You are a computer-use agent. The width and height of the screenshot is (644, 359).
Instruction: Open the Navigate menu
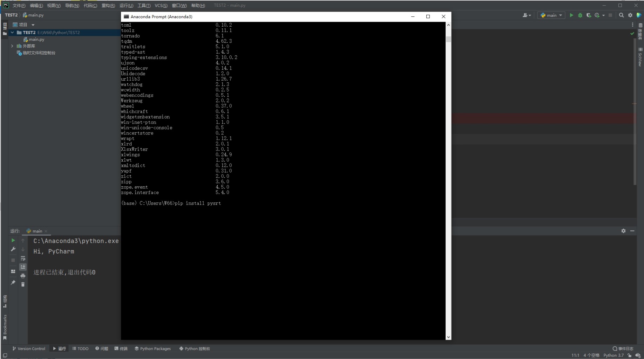pyautogui.click(x=72, y=5)
